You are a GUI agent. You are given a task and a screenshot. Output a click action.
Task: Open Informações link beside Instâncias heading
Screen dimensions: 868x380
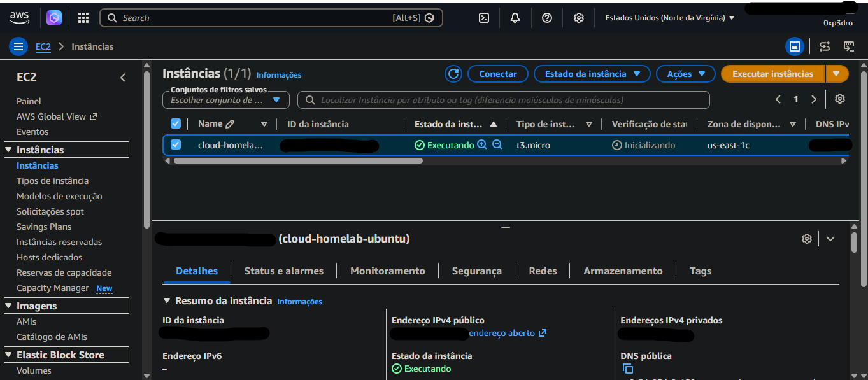(x=279, y=75)
